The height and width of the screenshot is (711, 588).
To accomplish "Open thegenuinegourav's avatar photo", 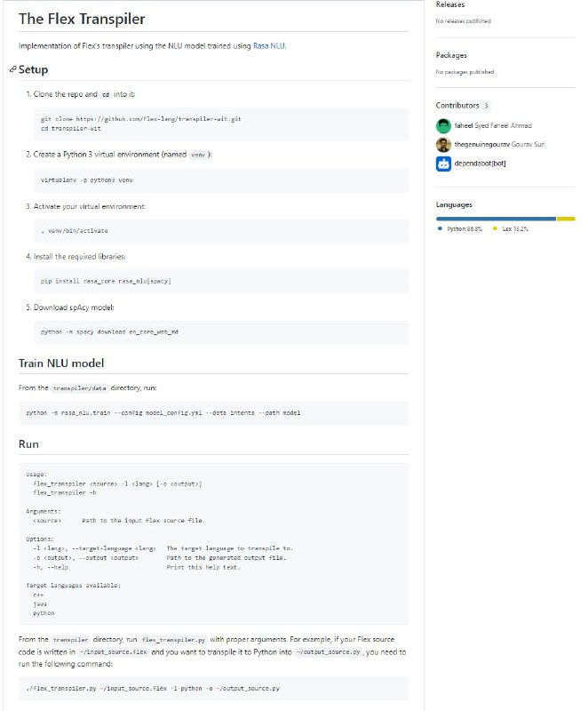I will tap(443, 144).
